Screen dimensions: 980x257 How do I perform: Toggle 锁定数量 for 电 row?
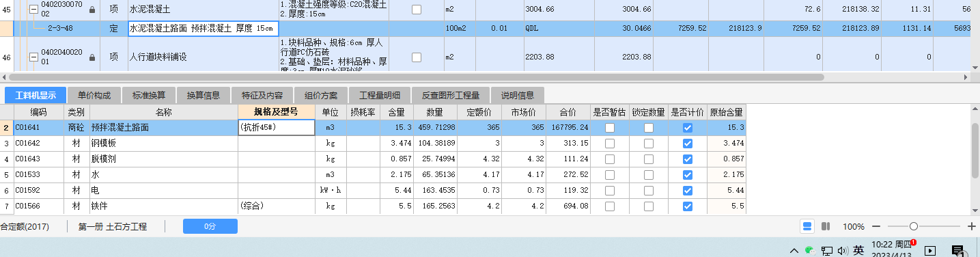click(649, 190)
